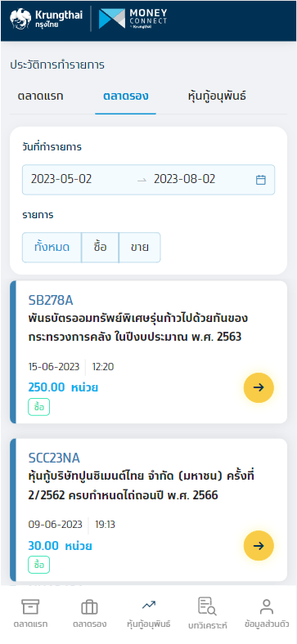Open the SB278A bond title link

[x=51, y=300]
